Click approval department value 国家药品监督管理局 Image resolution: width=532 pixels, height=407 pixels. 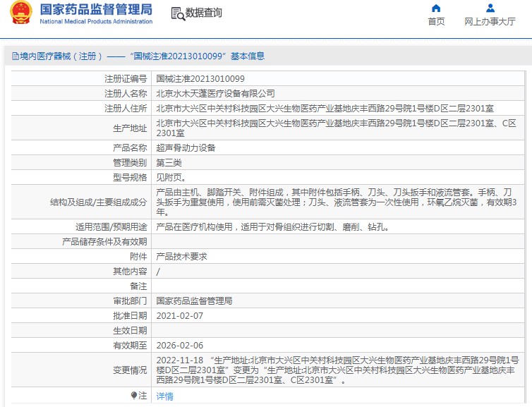(194, 300)
